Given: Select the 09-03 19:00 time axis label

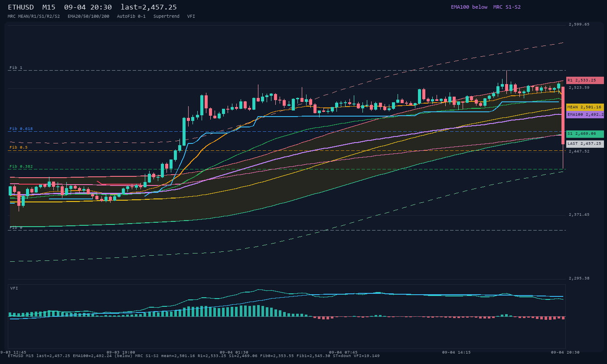Looking at the screenshot, I should coord(121,352).
